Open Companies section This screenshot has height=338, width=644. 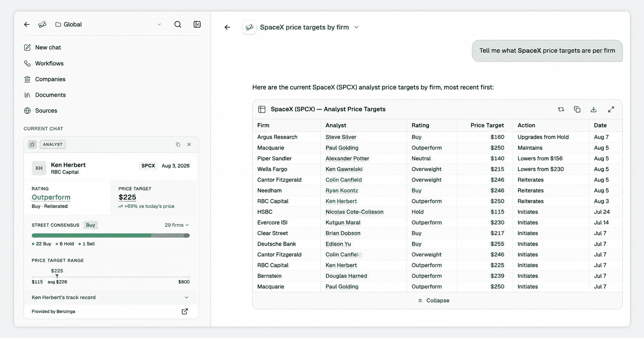[x=45, y=79]
